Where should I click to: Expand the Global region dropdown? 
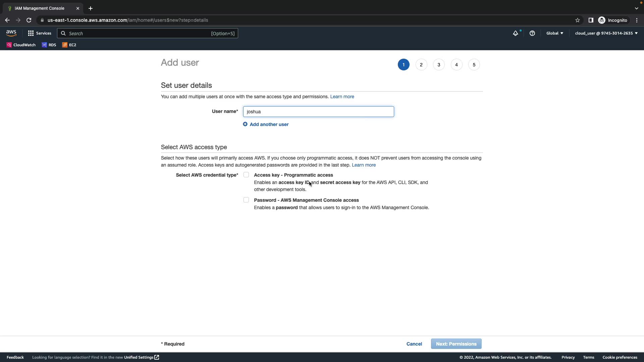point(554,33)
